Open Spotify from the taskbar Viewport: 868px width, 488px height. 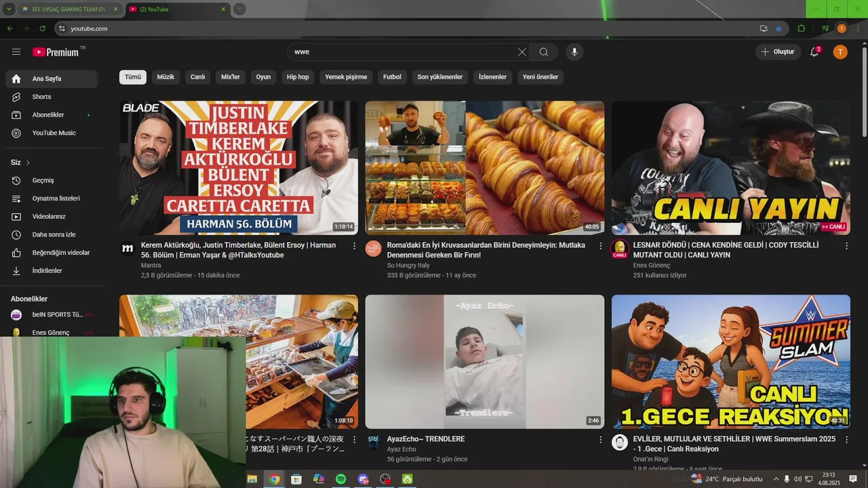coord(341,479)
